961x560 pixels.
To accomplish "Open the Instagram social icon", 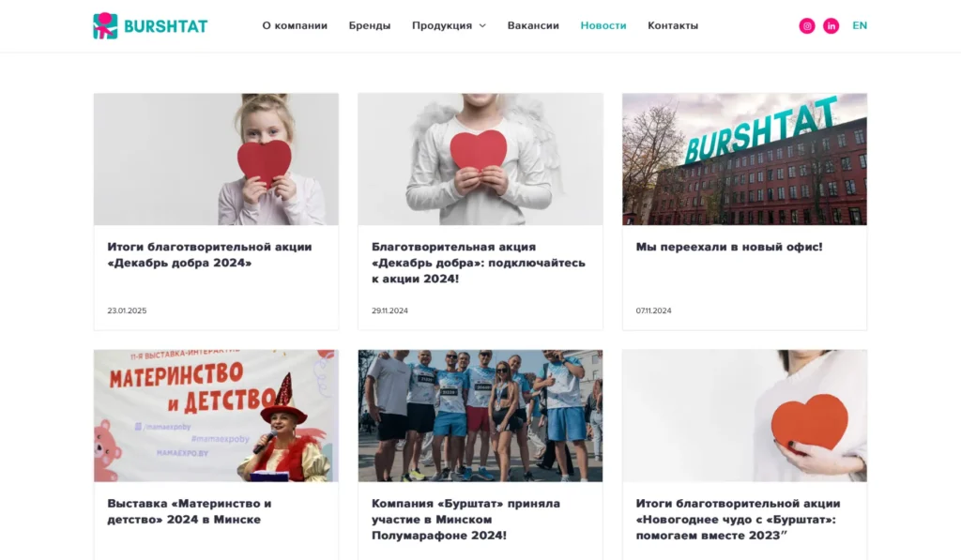I will point(806,25).
